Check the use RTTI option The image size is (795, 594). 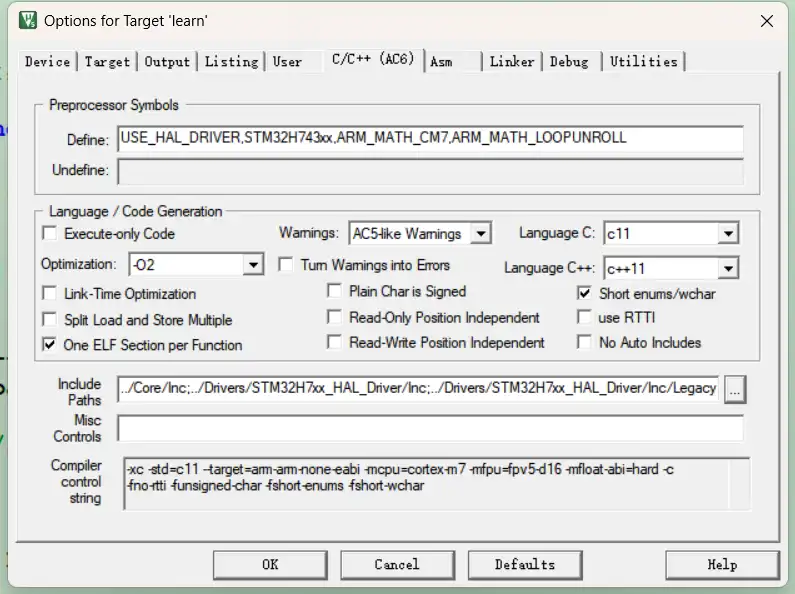pos(585,318)
